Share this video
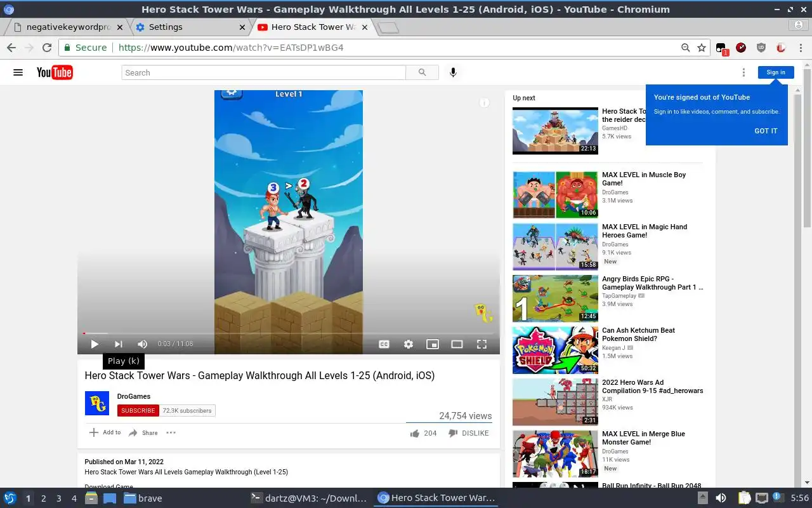 coord(143,433)
